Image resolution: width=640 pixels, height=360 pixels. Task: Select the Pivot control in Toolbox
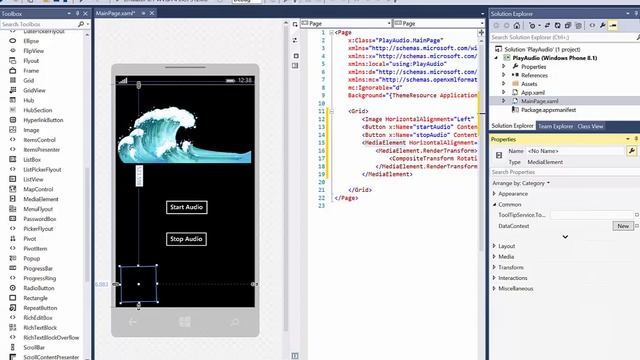tap(30, 239)
